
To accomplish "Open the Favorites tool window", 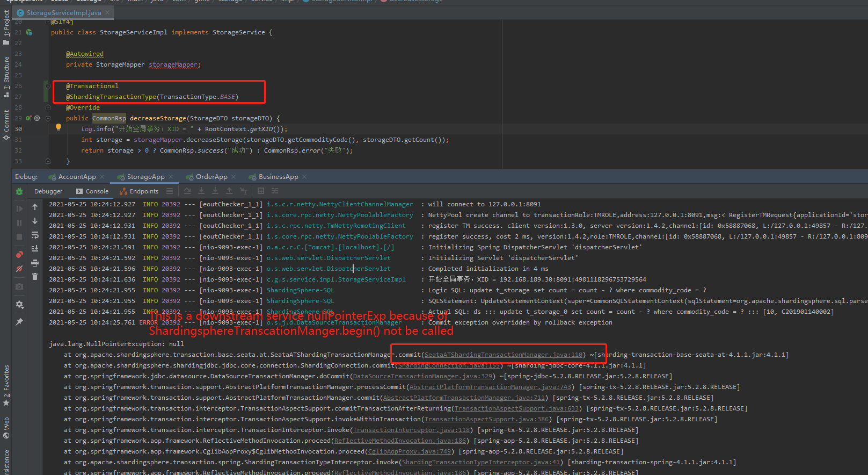I will 6,385.
